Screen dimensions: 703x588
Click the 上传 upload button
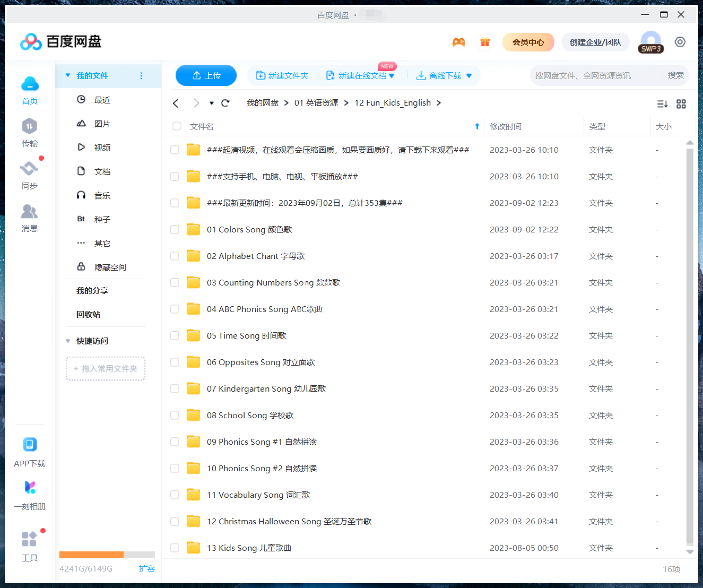(x=206, y=75)
